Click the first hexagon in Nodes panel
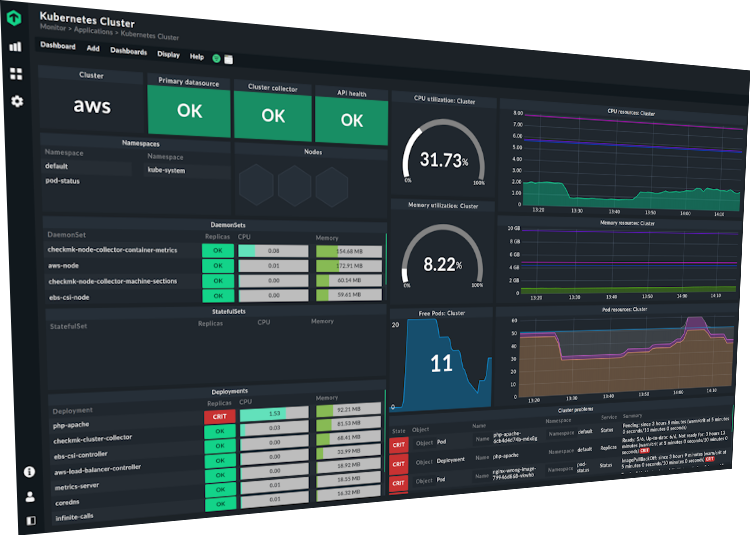The width and height of the screenshot is (750, 535). (x=262, y=184)
